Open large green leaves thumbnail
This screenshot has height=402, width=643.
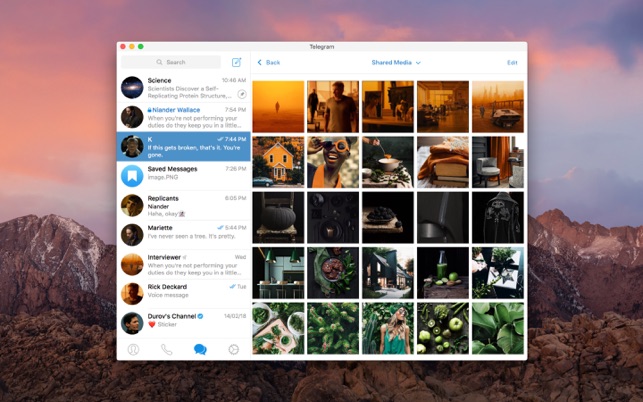coord(498,328)
